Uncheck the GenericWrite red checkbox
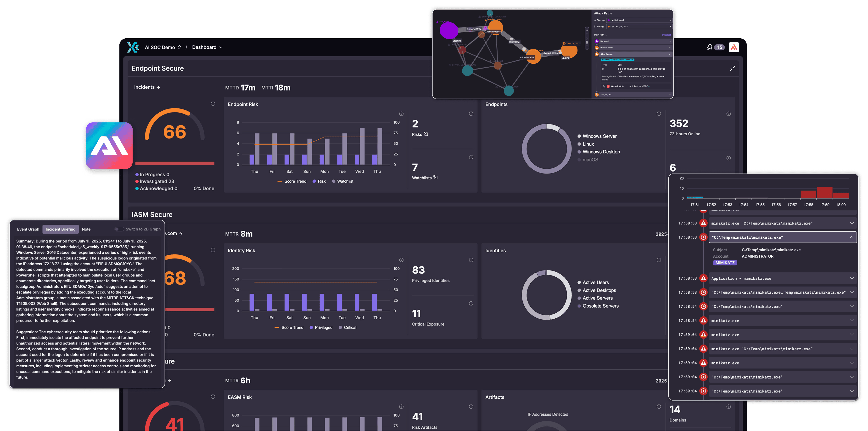The width and height of the screenshot is (868, 431). point(608,86)
